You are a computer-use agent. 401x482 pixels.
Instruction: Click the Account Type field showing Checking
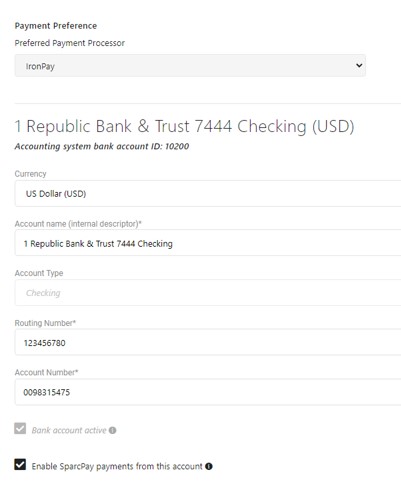208,293
